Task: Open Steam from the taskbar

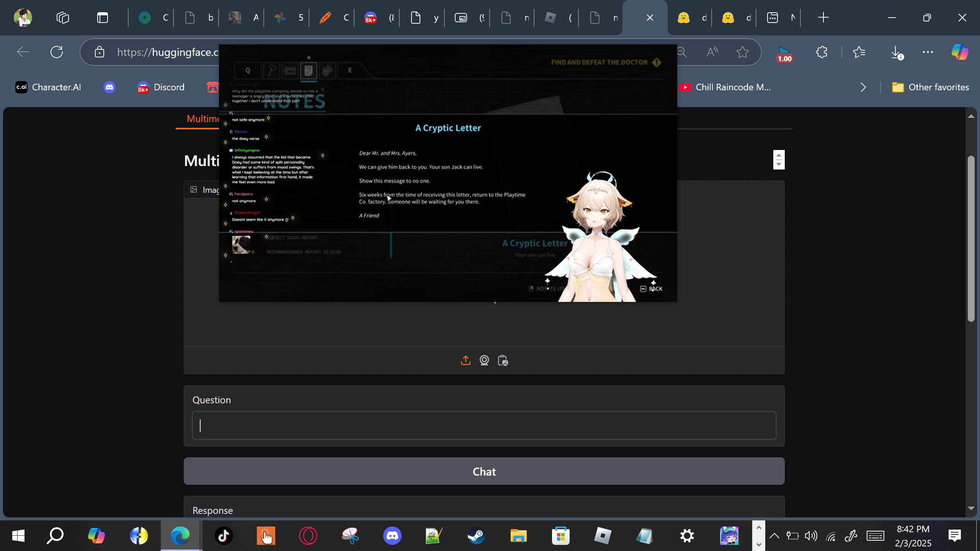Action: [x=476, y=536]
